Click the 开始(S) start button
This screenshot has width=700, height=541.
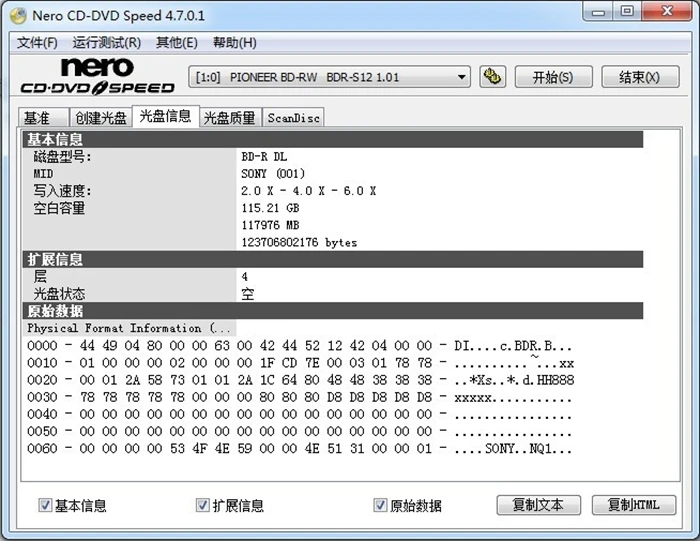[x=554, y=77]
